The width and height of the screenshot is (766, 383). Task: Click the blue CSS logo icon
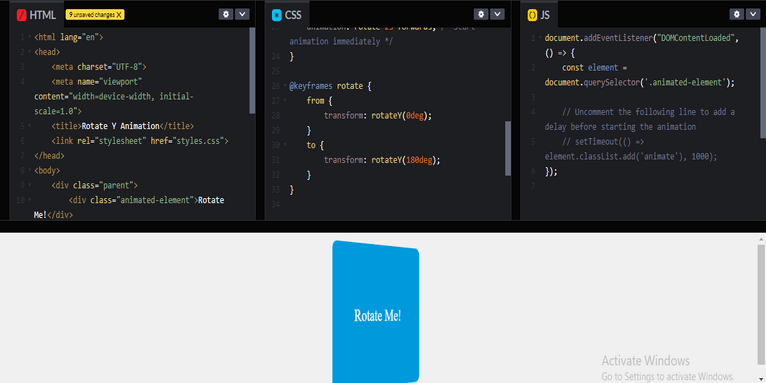point(277,15)
